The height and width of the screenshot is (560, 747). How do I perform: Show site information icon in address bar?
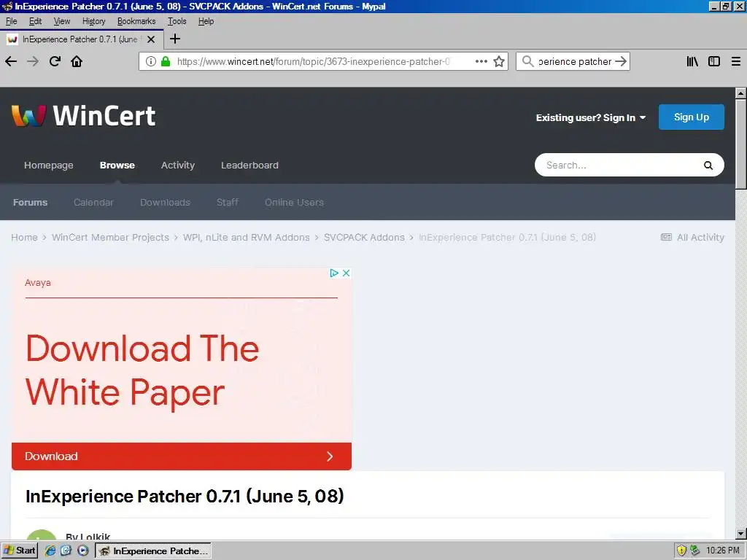(x=150, y=61)
